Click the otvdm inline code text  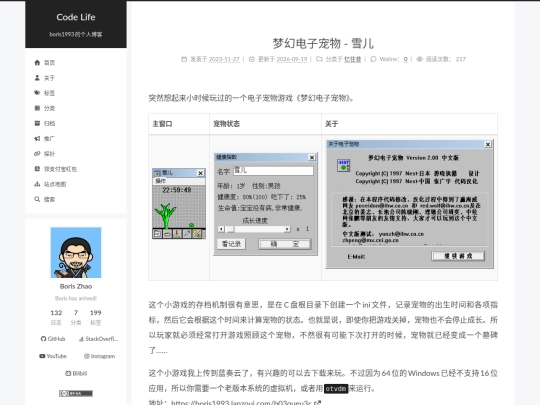336,388
